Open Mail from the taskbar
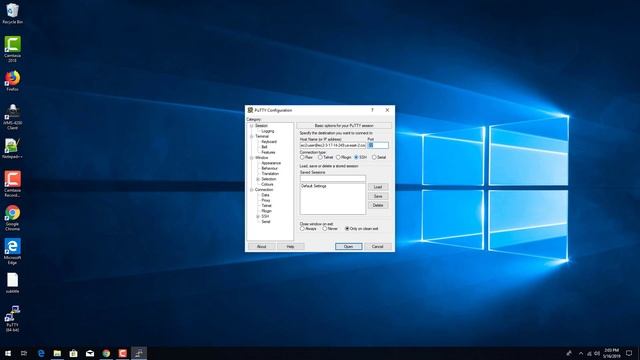 click(x=90, y=353)
